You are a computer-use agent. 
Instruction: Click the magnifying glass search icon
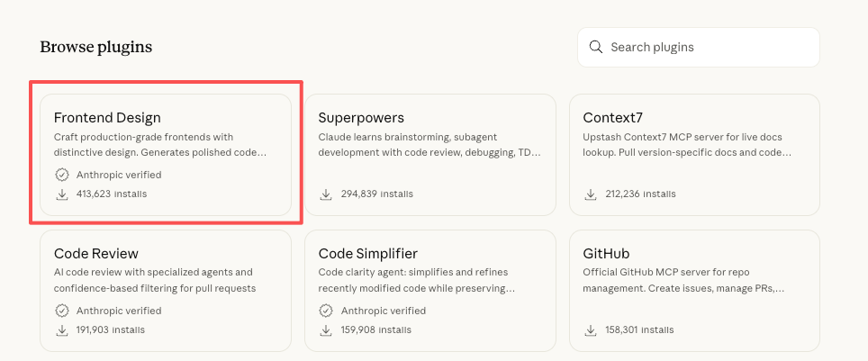[595, 47]
